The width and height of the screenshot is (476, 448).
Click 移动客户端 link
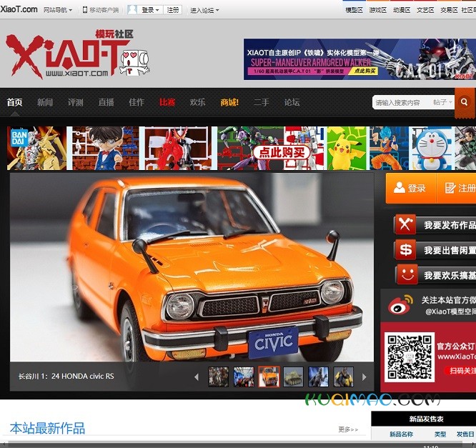click(x=104, y=10)
